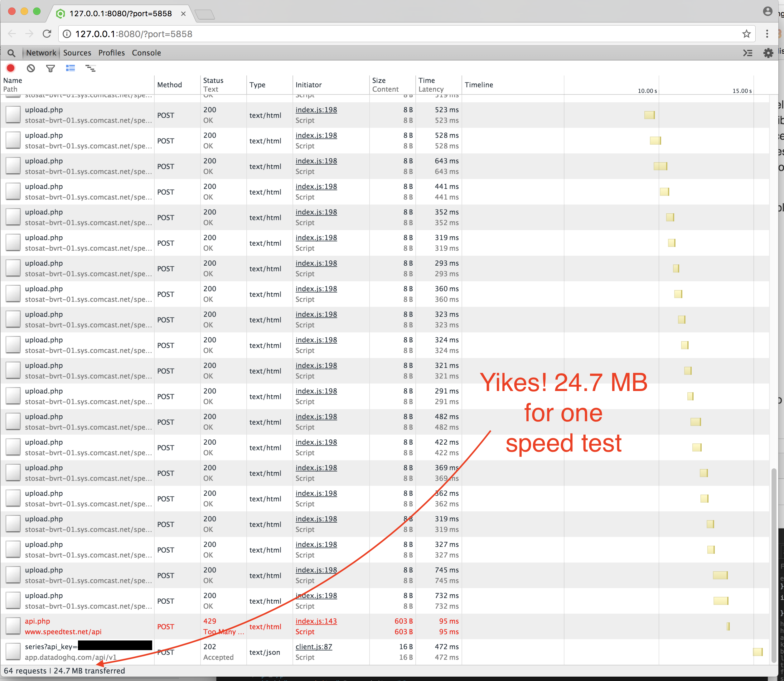The width and height of the screenshot is (784, 681).
Task: Clear the network log with the clear icon
Action: click(x=31, y=68)
